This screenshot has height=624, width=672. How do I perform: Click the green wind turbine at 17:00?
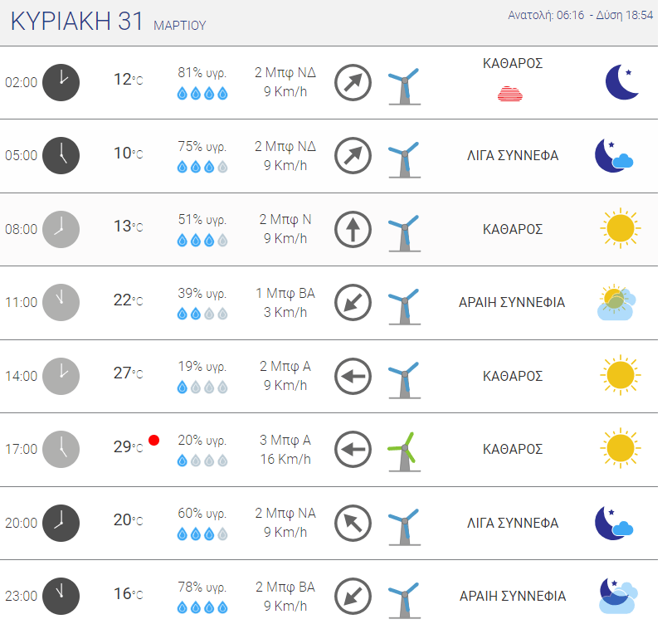tap(404, 451)
